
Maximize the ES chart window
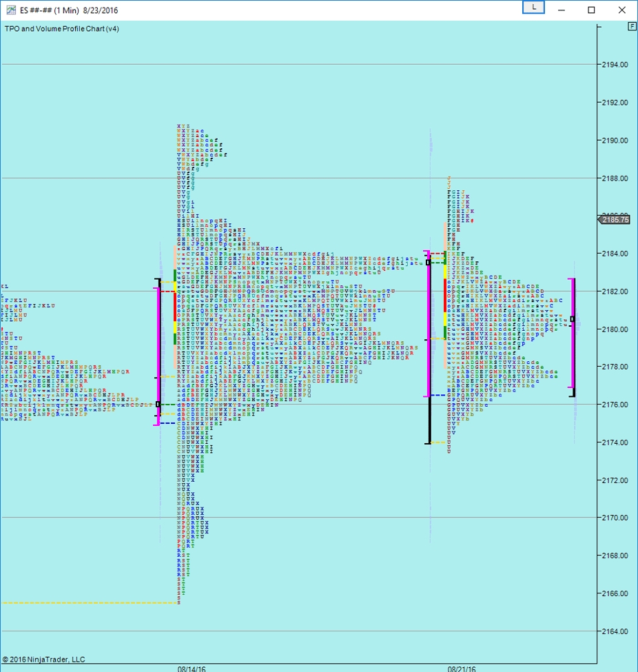click(591, 10)
